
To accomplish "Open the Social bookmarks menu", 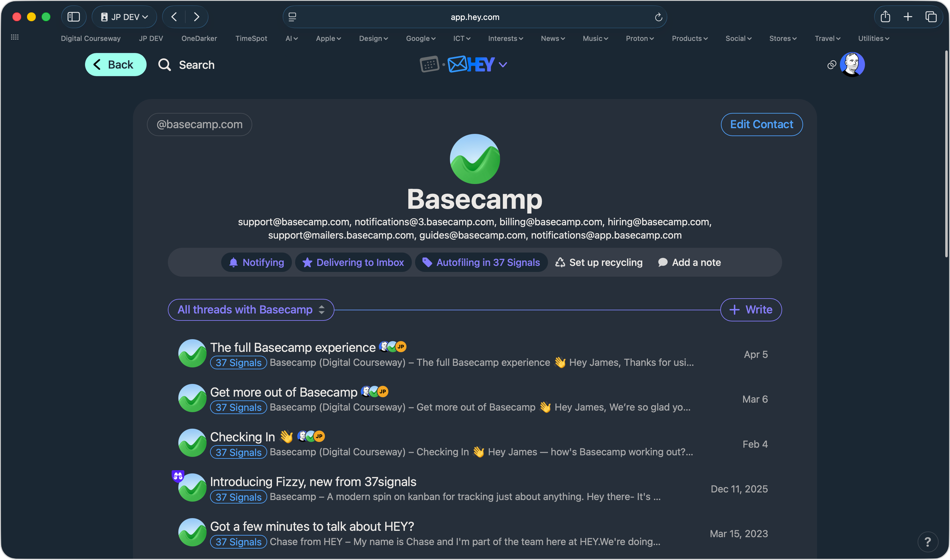I will 739,38.
